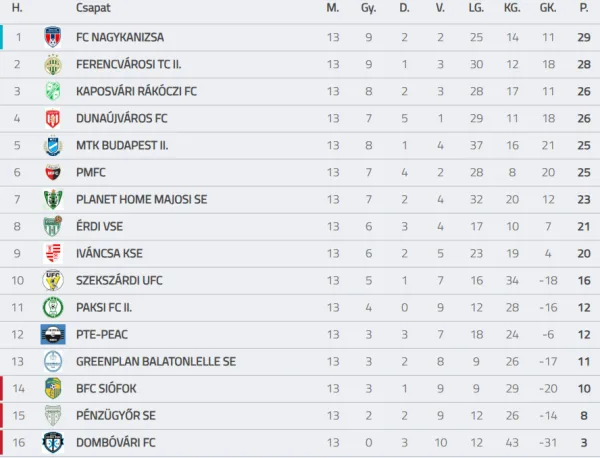Click the PTE-PEAC team badge
The image size is (600, 458).
(53, 334)
